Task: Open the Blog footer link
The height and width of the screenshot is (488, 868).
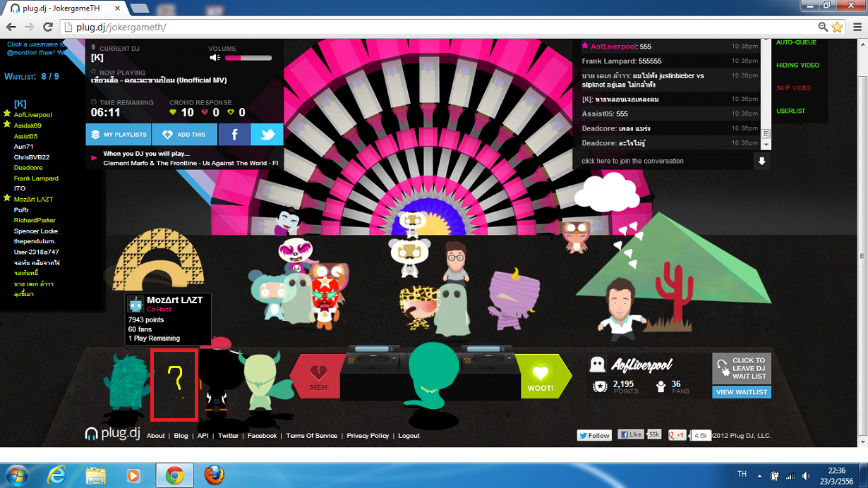Action: point(181,436)
